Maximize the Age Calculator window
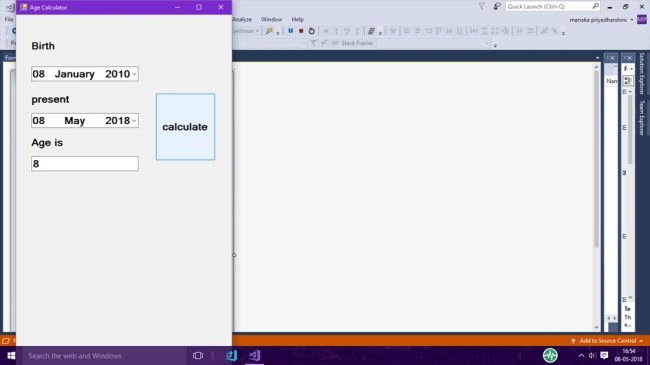 (199, 7)
